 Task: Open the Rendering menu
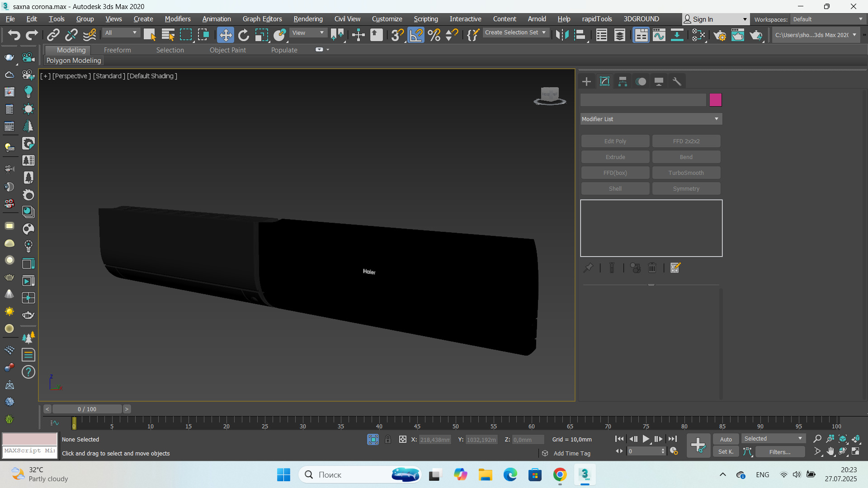click(x=308, y=19)
